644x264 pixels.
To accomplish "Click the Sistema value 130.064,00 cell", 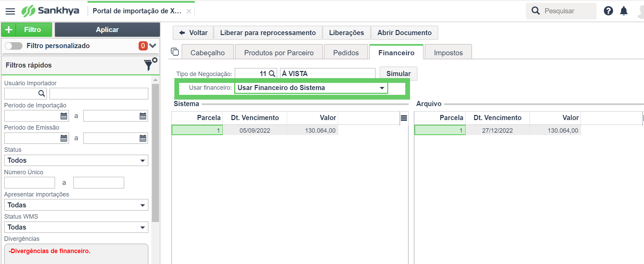I will pyautogui.click(x=313, y=130).
